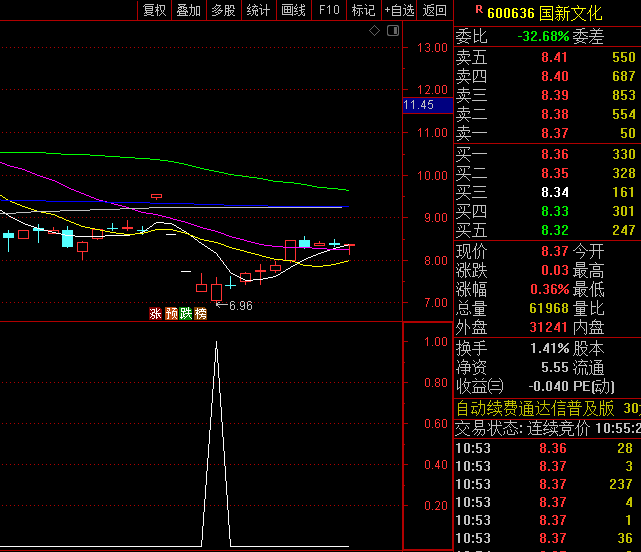
Task: Select 多股 multi-stock view
Action: (223, 10)
